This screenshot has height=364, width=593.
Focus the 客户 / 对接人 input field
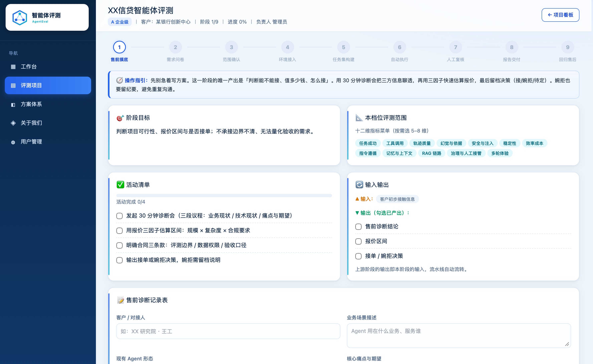[x=228, y=331]
